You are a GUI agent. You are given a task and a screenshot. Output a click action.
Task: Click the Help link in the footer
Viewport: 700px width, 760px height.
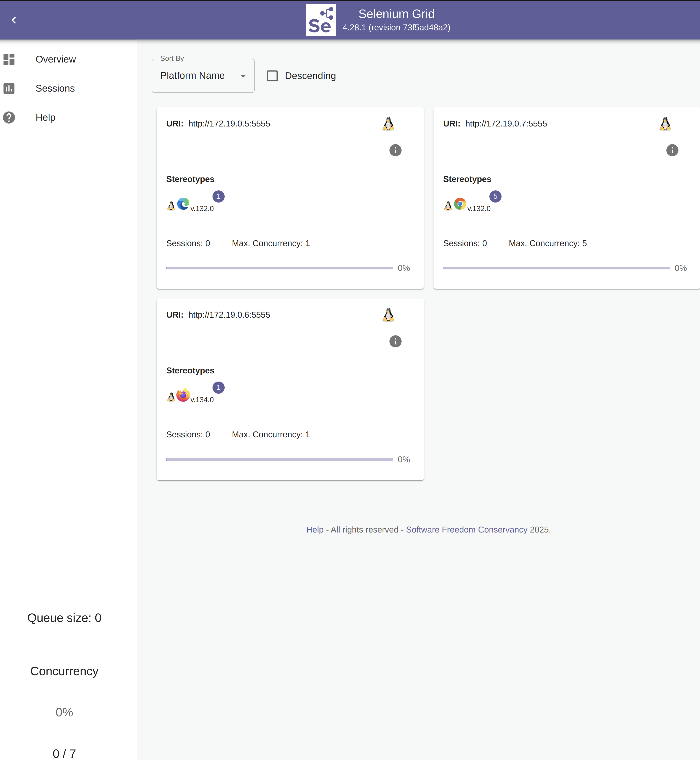[314, 530]
